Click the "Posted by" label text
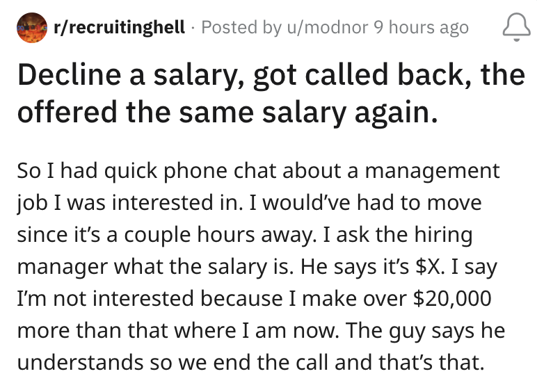Screen dimensions: 537x392 click(239, 28)
